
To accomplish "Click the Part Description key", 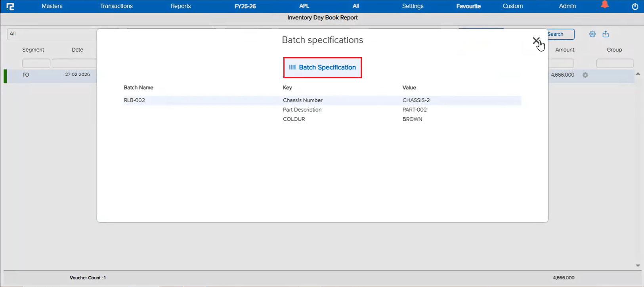I will pyautogui.click(x=302, y=110).
